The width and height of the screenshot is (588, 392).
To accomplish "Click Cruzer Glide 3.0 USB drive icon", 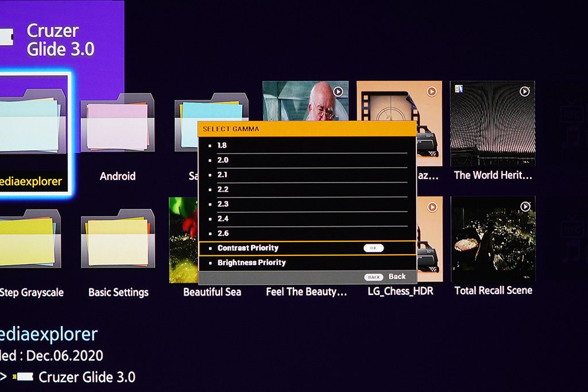I will coord(7,37).
